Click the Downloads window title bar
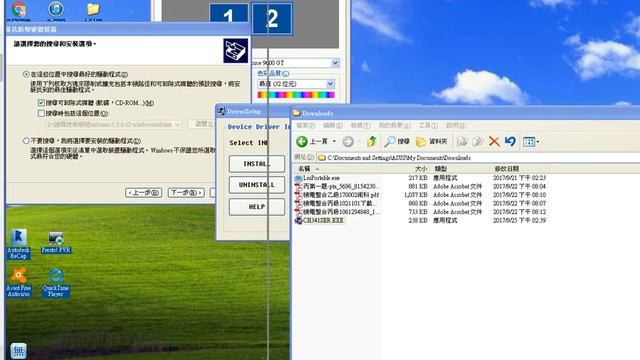 pos(465,113)
